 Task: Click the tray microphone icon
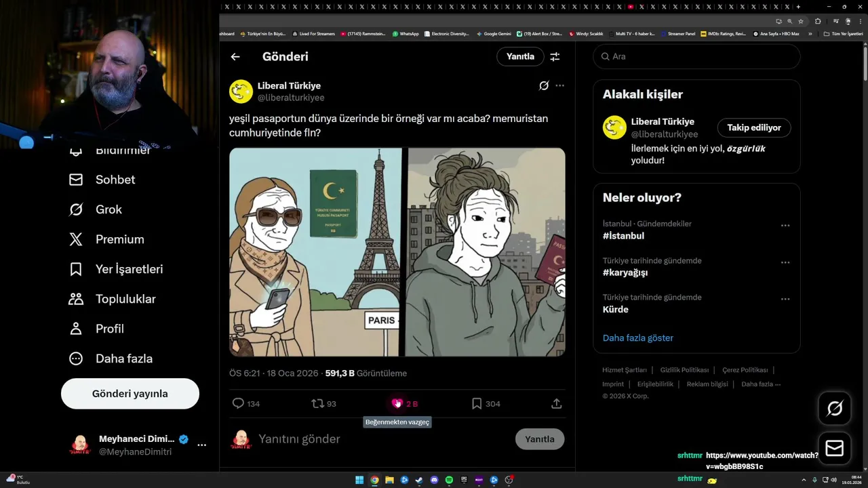coord(814,480)
